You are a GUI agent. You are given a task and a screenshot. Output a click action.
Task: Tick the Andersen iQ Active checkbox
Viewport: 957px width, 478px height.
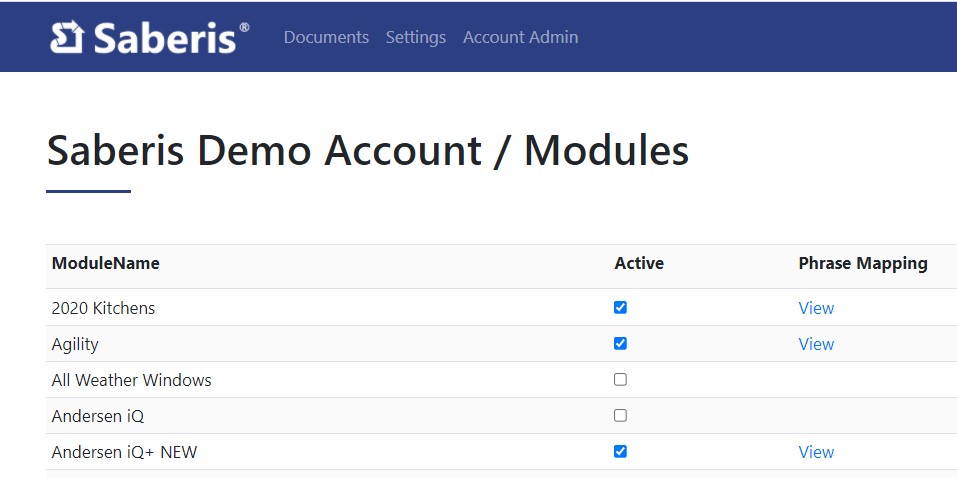620,416
